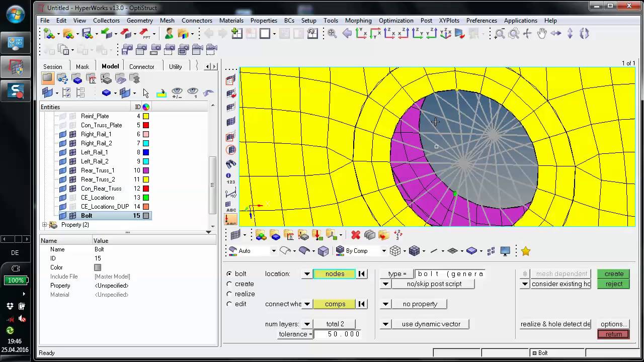Switch to the Connector tab
644x362 pixels.
tap(142, 66)
